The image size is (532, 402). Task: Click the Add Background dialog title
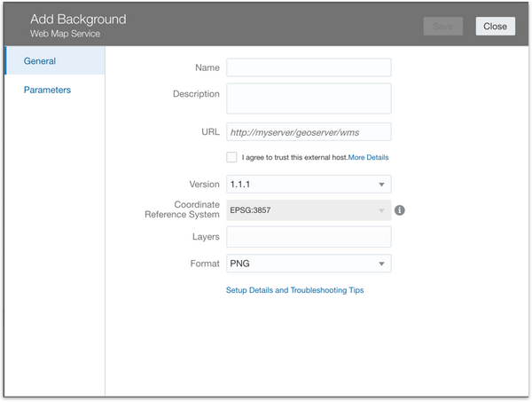(x=78, y=19)
